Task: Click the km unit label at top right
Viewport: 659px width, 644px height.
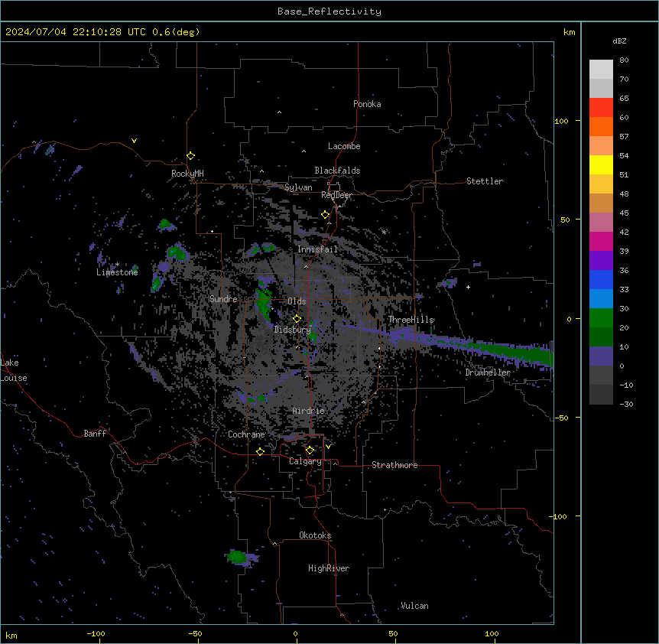Action: click(x=570, y=32)
